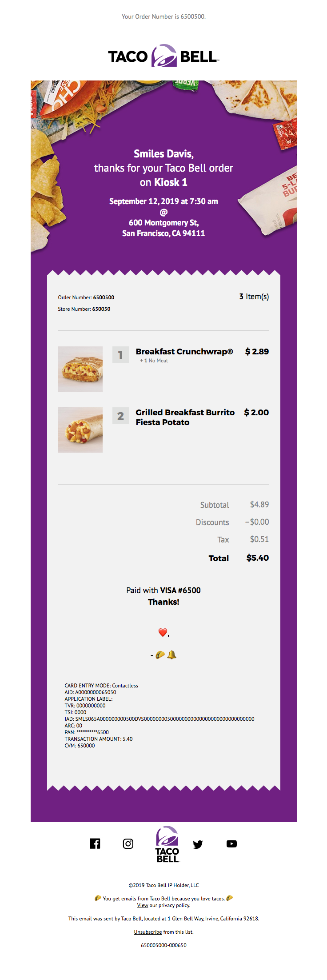Open the YouTube icon link

pyautogui.click(x=231, y=843)
